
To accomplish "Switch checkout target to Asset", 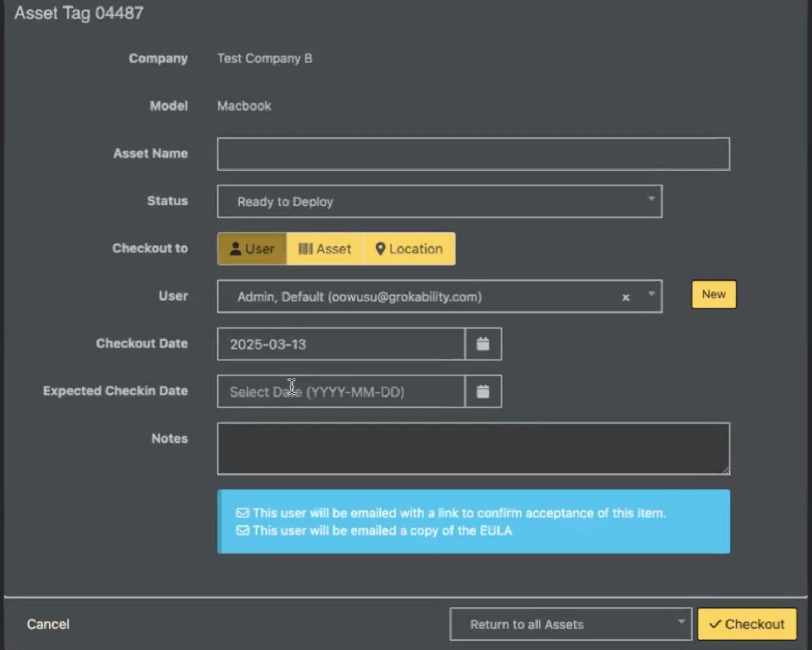I will point(330,249).
